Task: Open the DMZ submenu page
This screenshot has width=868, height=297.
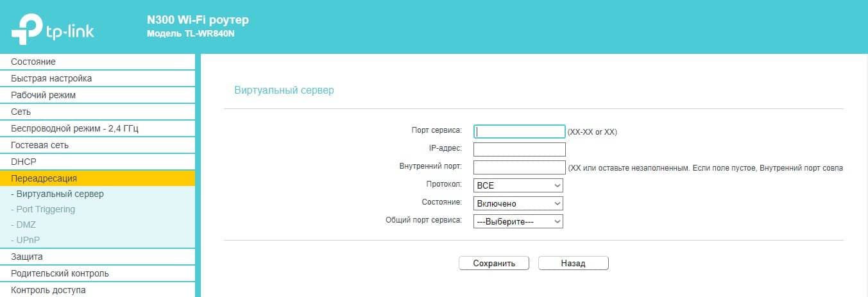Action: tap(27, 225)
